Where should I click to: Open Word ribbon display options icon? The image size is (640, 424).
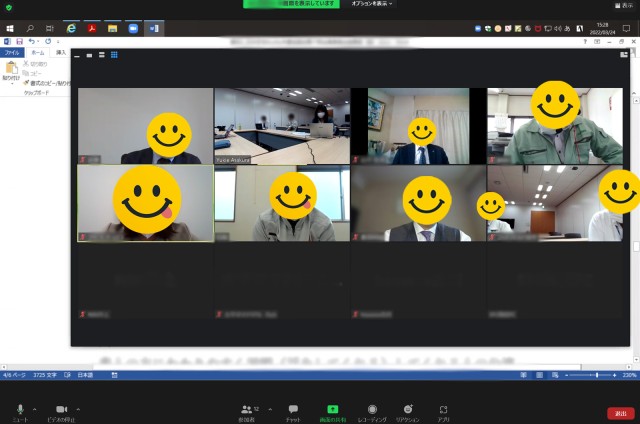point(597,42)
